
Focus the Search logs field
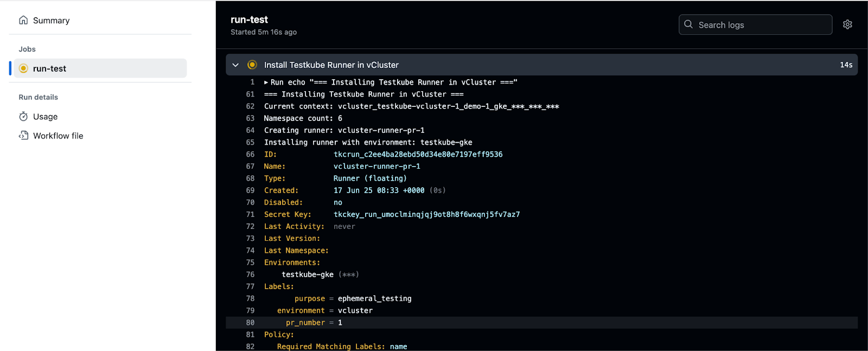coord(755,24)
